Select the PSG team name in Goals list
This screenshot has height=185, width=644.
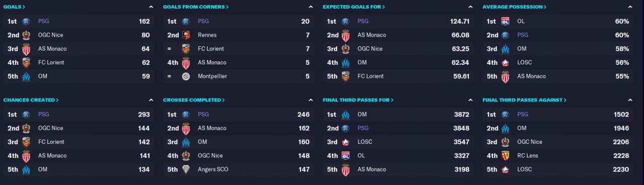point(43,22)
